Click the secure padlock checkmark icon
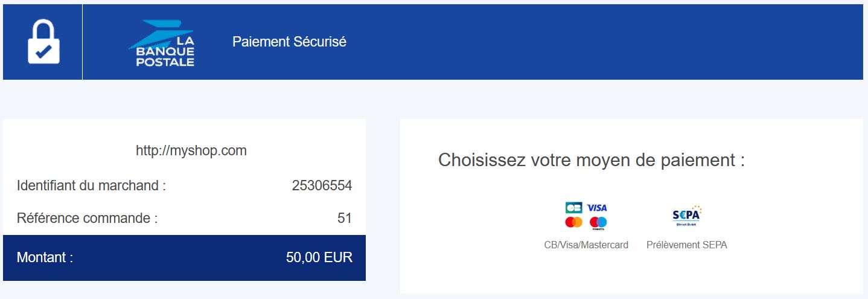The height and width of the screenshot is (299, 868). (x=43, y=42)
